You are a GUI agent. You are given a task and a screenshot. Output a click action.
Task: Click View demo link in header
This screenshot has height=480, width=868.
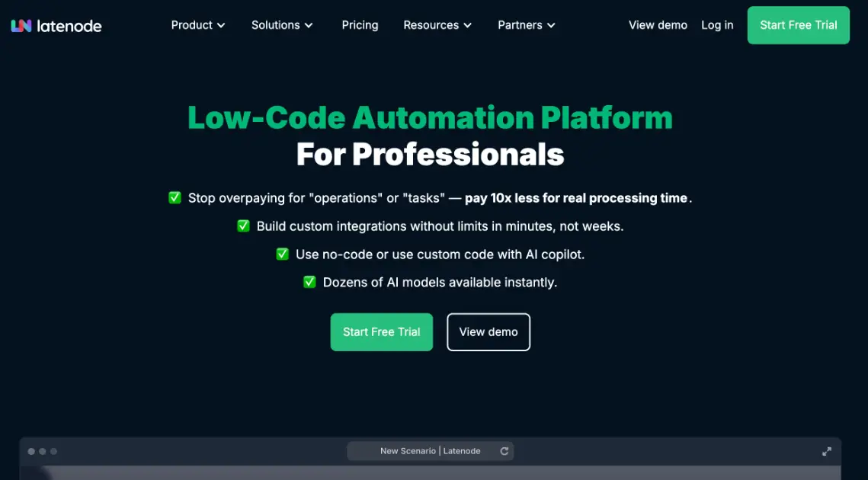[658, 25]
